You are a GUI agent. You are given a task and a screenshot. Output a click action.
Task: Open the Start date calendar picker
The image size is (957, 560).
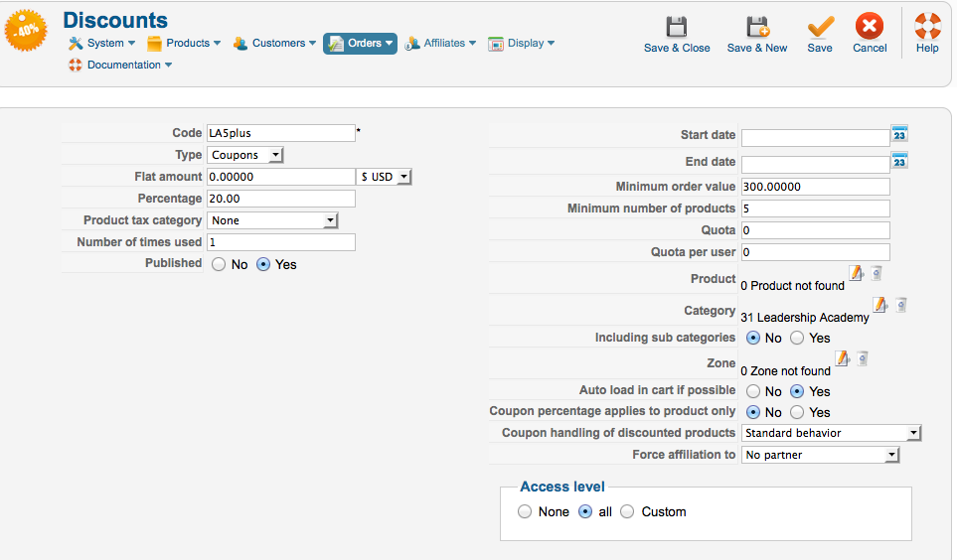pyautogui.click(x=899, y=134)
